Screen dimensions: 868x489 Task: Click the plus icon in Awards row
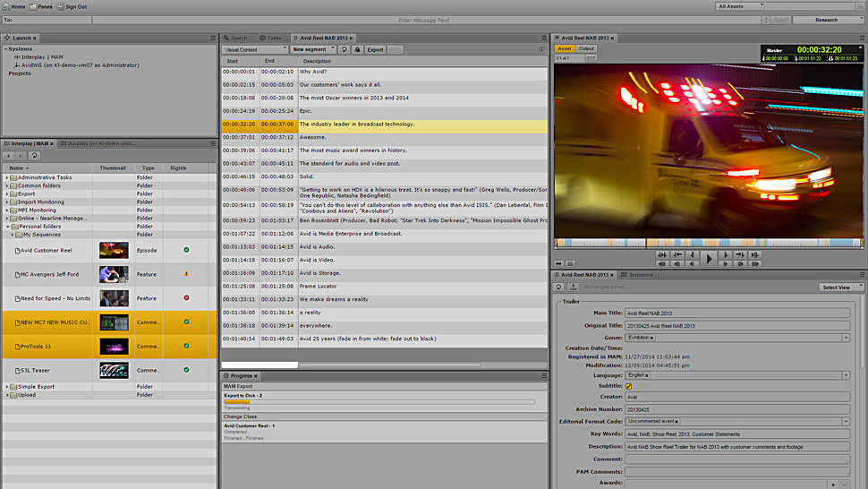click(x=833, y=485)
